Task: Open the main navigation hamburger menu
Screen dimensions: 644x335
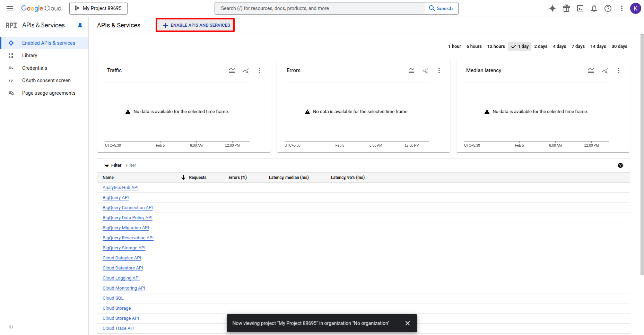Action: pos(10,8)
